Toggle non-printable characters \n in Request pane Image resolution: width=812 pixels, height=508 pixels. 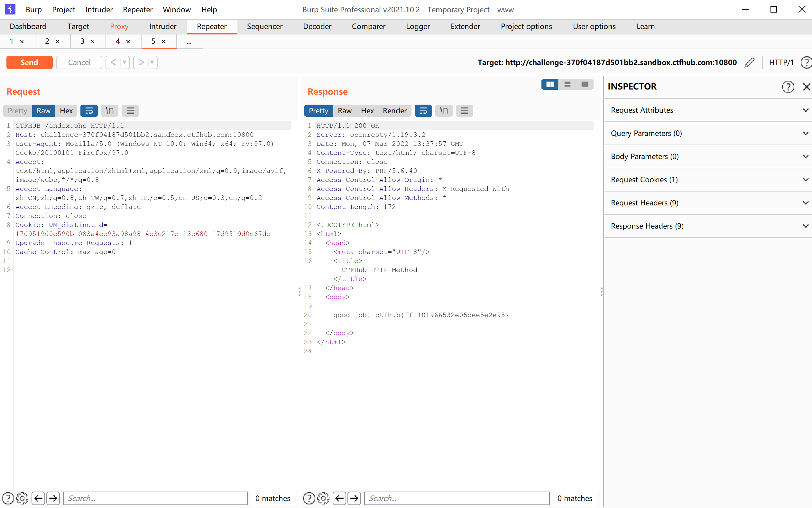point(110,110)
